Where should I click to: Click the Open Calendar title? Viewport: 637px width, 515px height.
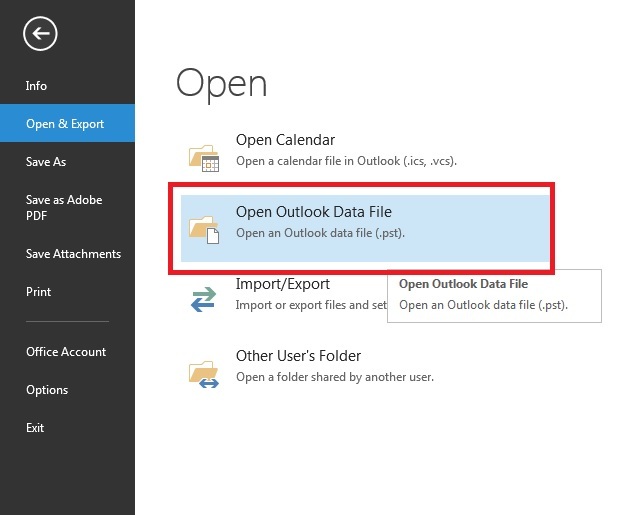[285, 140]
